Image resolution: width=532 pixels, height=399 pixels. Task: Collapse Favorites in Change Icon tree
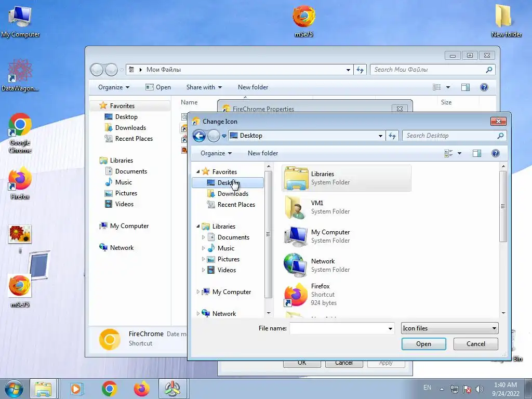pos(198,172)
